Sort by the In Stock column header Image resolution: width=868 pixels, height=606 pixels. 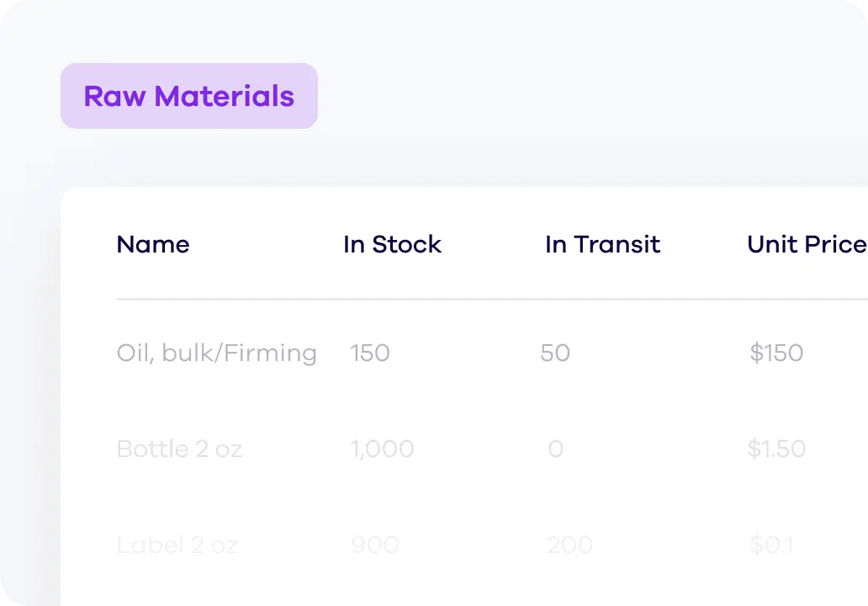pyautogui.click(x=392, y=245)
